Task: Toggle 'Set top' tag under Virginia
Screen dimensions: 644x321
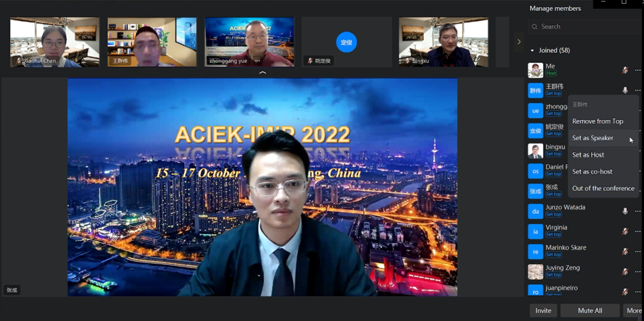Action: (x=554, y=234)
